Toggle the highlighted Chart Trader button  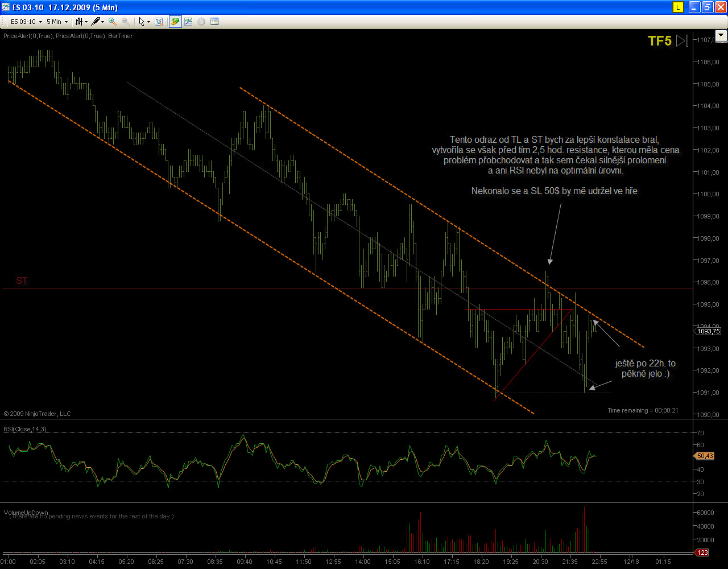(175, 22)
